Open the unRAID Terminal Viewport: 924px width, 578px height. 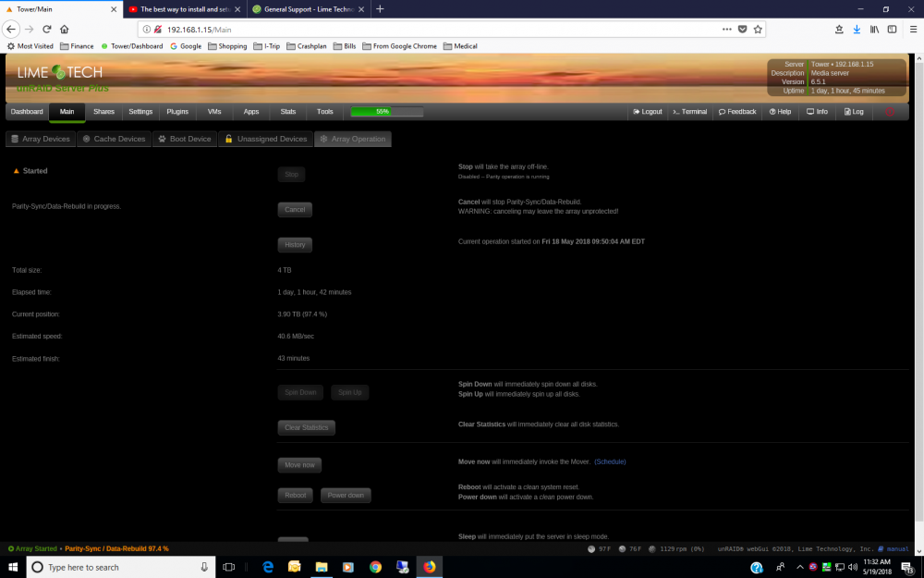coord(690,112)
